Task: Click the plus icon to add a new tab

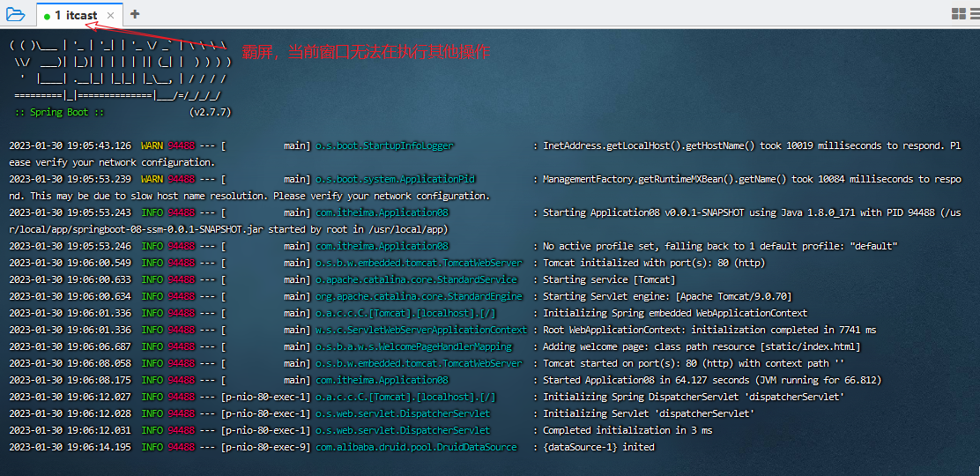Action: pos(135,13)
